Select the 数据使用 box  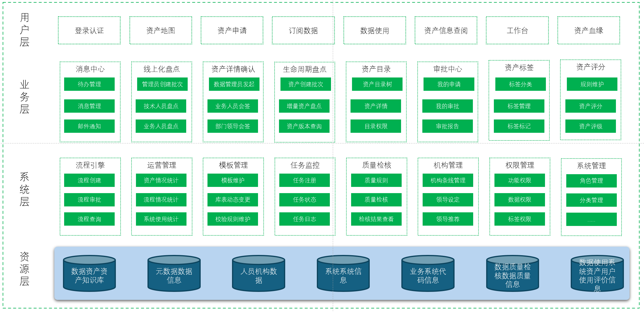pyautogui.click(x=375, y=30)
